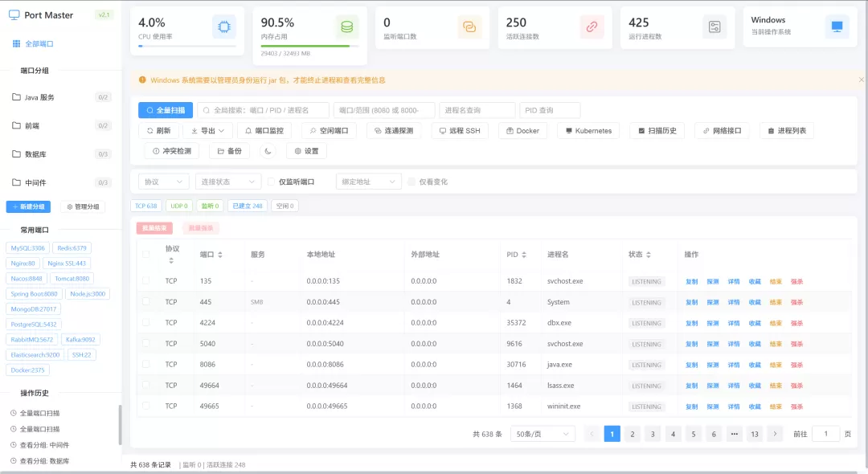Click 新建分组 button
This screenshot has height=474, width=868.
(28, 206)
